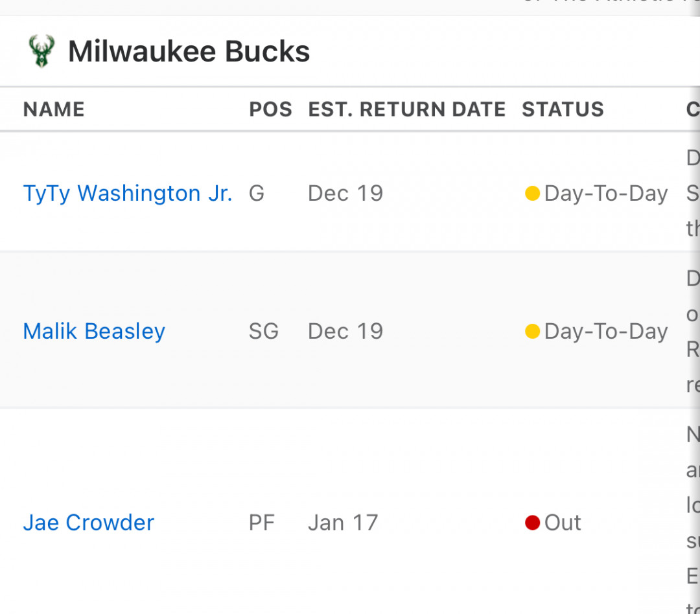Click Dec 19 date in TyTy Washington row
This screenshot has width=700, height=614.
(345, 194)
